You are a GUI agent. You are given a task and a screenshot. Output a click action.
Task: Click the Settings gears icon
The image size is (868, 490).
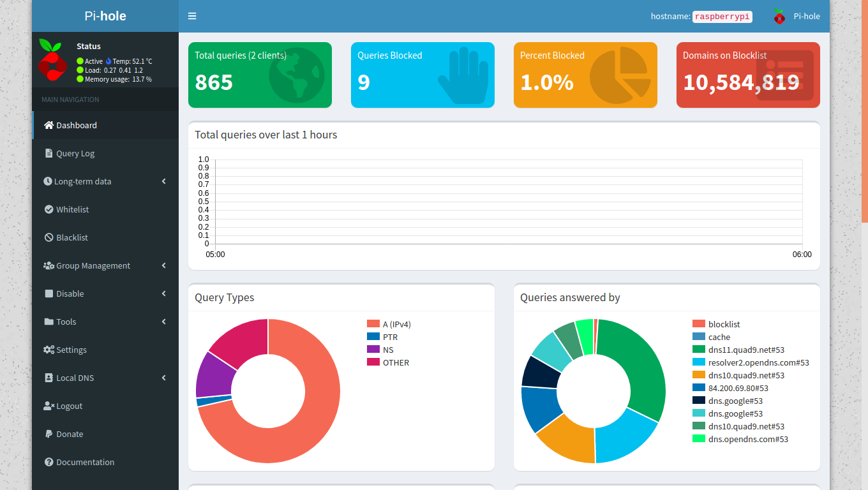[x=49, y=350]
